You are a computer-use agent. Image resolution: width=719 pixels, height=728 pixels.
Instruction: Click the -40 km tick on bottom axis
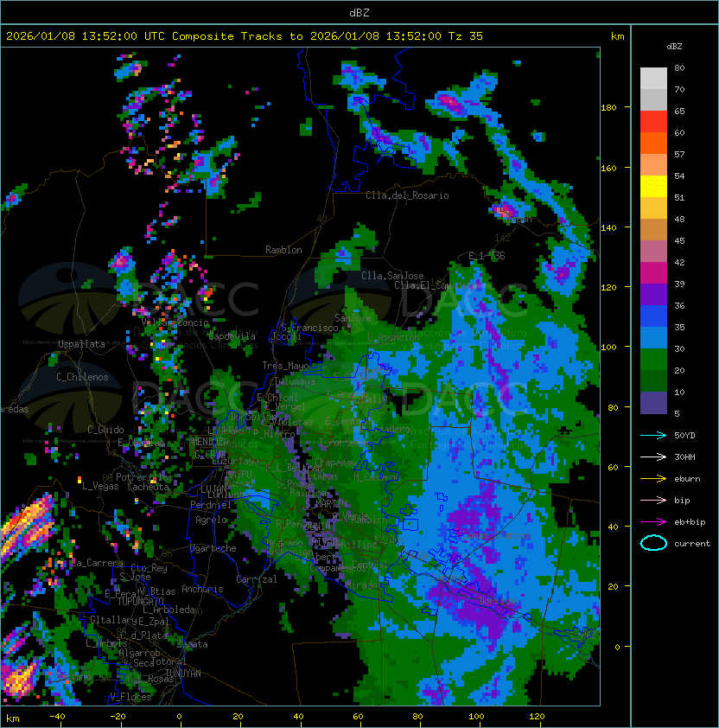pos(57,717)
